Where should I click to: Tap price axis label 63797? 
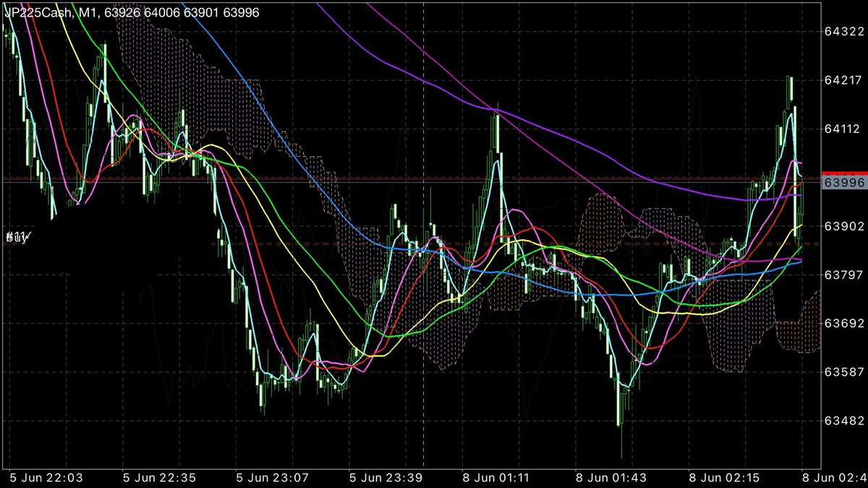pyautogui.click(x=844, y=275)
